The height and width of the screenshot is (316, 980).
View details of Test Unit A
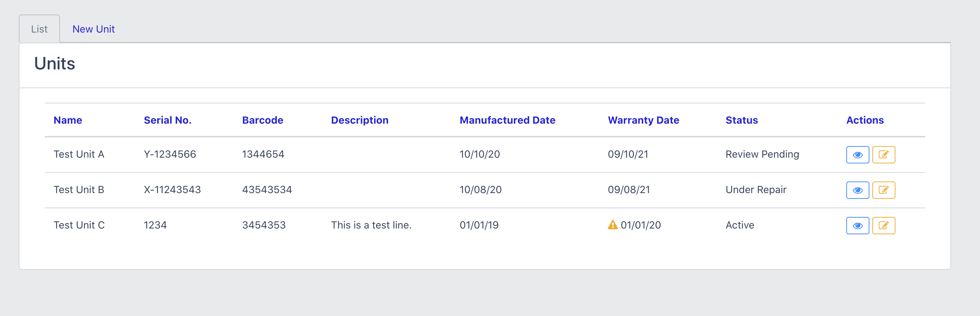tap(857, 155)
